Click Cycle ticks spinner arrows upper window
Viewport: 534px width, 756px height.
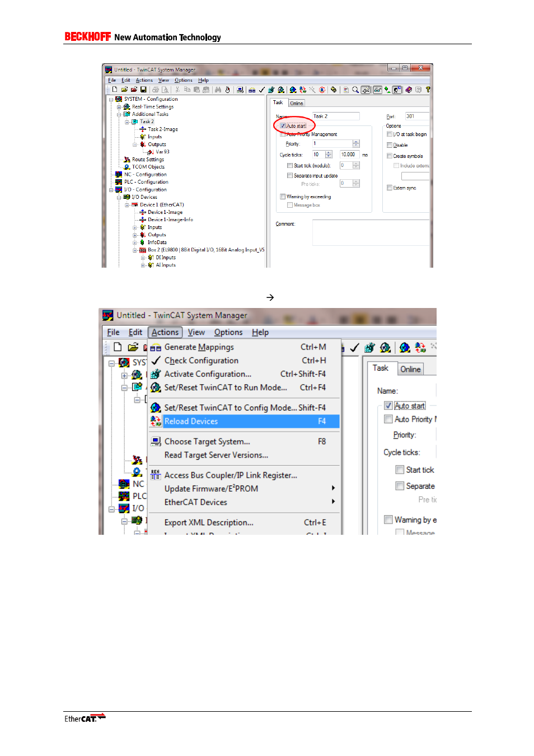[329, 155]
